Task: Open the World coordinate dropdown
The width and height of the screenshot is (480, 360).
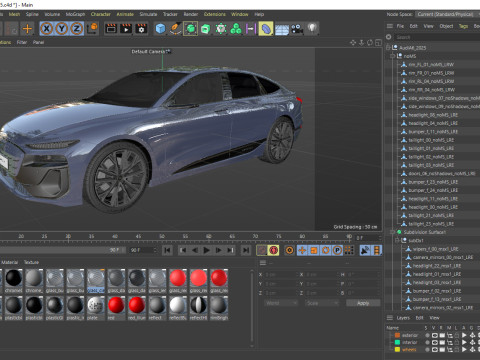Action: click(x=281, y=303)
